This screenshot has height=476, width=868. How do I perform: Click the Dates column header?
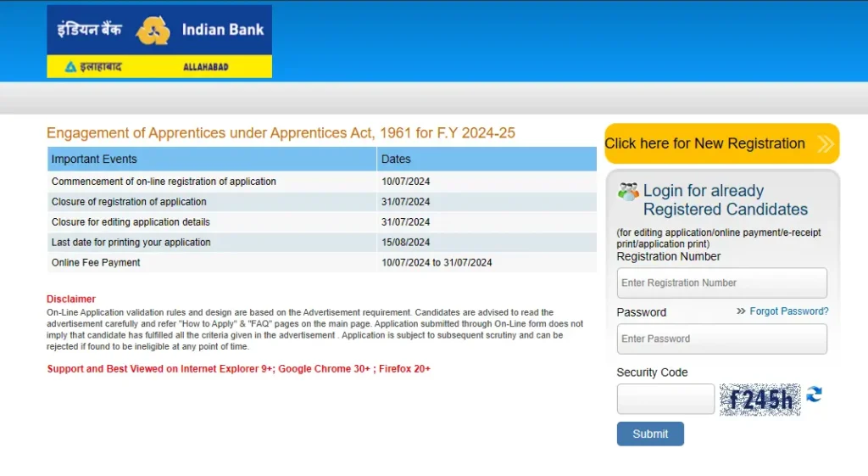point(396,160)
